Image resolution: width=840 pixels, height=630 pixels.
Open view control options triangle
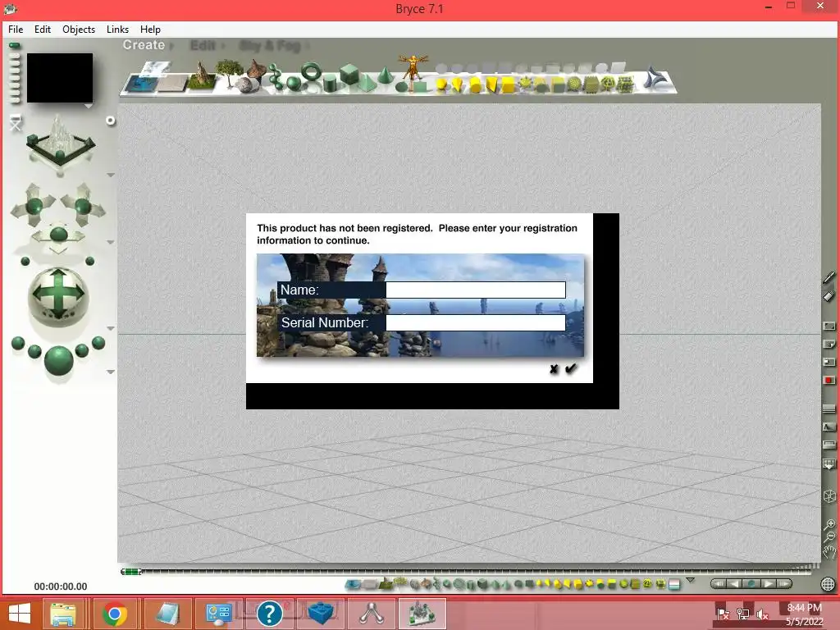111,175
